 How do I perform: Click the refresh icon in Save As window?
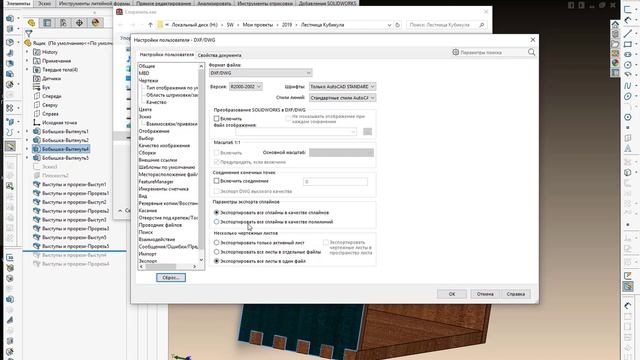[398, 25]
